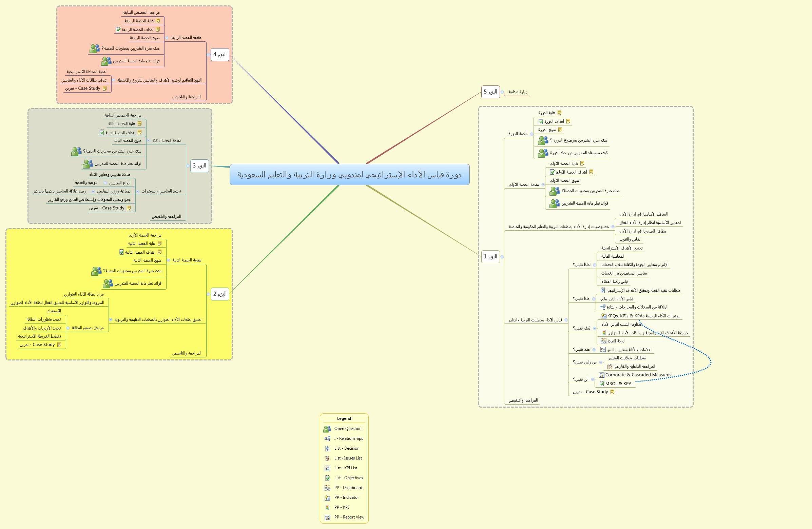Collapse the مقدمة الحصة الرابعة branch
The height and width of the screenshot is (529, 812).
[x=167, y=38]
